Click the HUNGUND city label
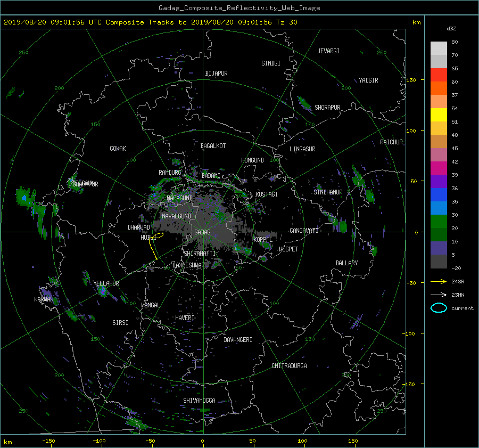The width and height of the screenshot is (479, 448). tap(252, 160)
